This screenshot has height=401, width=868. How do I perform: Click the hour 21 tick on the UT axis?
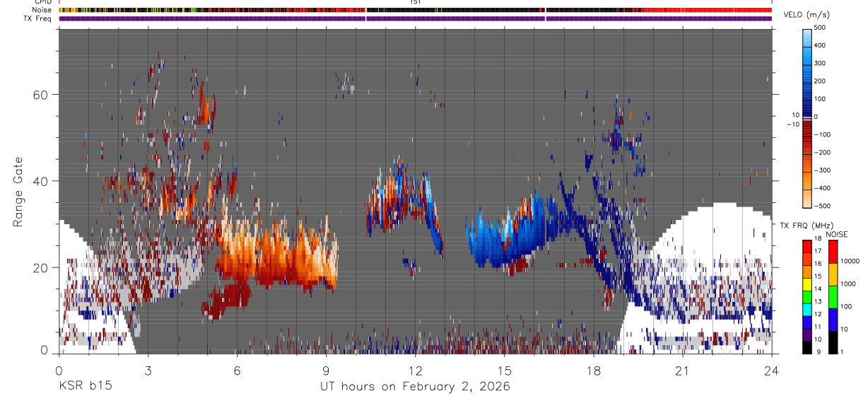click(x=682, y=370)
